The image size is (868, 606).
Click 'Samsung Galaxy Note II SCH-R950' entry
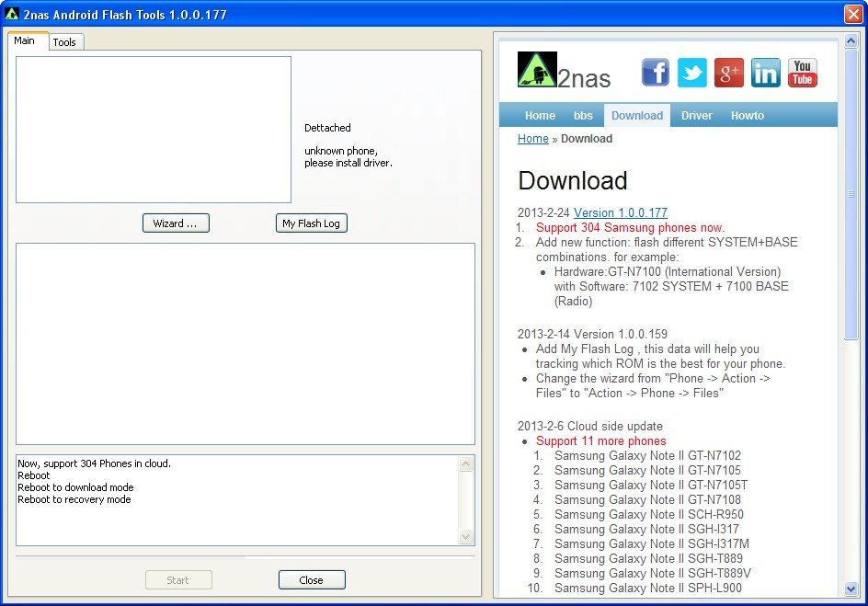(649, 515)
